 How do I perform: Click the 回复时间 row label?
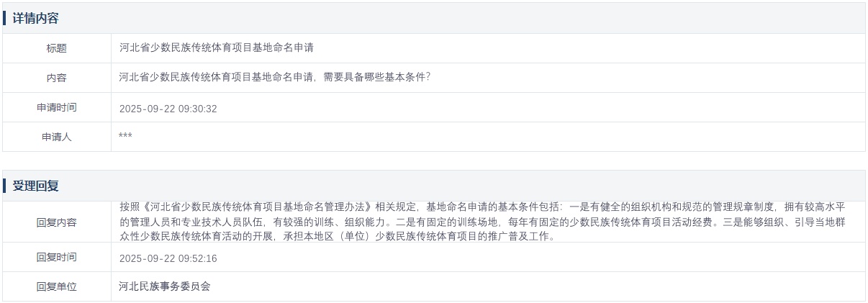[x=57, y=258]
